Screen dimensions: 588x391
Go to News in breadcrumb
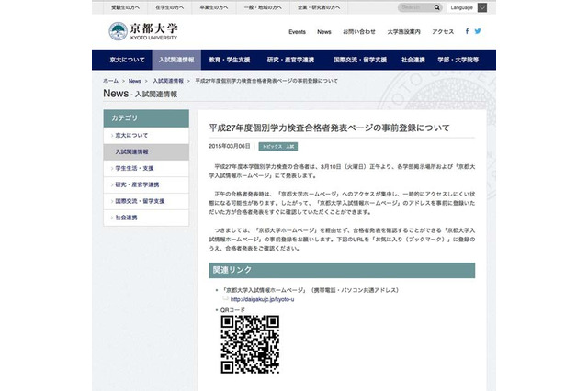coord(135,81)
